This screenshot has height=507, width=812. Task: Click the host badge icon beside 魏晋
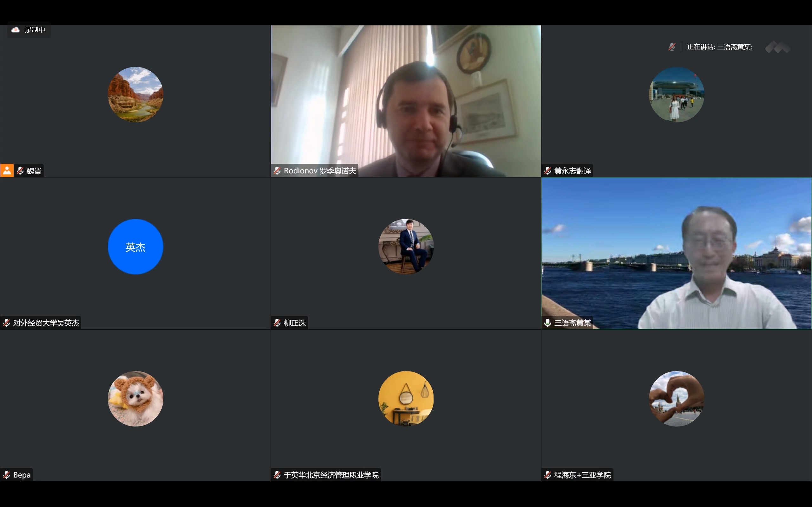(x=7, y=171)
